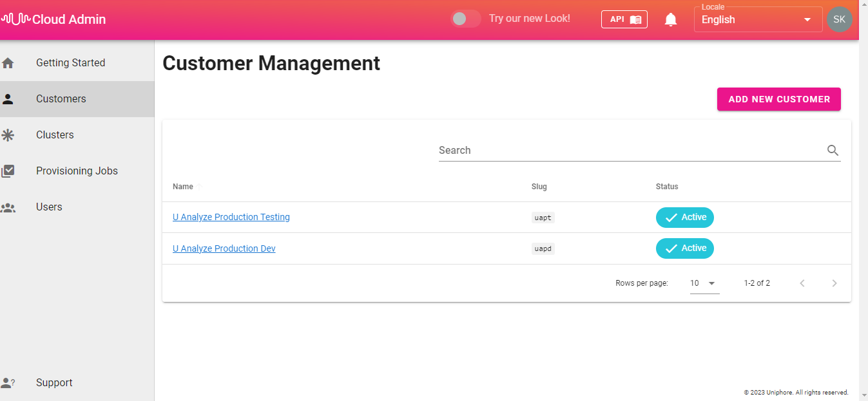
Task: Click the uapd slug cell
Action: tap(543, 248)
